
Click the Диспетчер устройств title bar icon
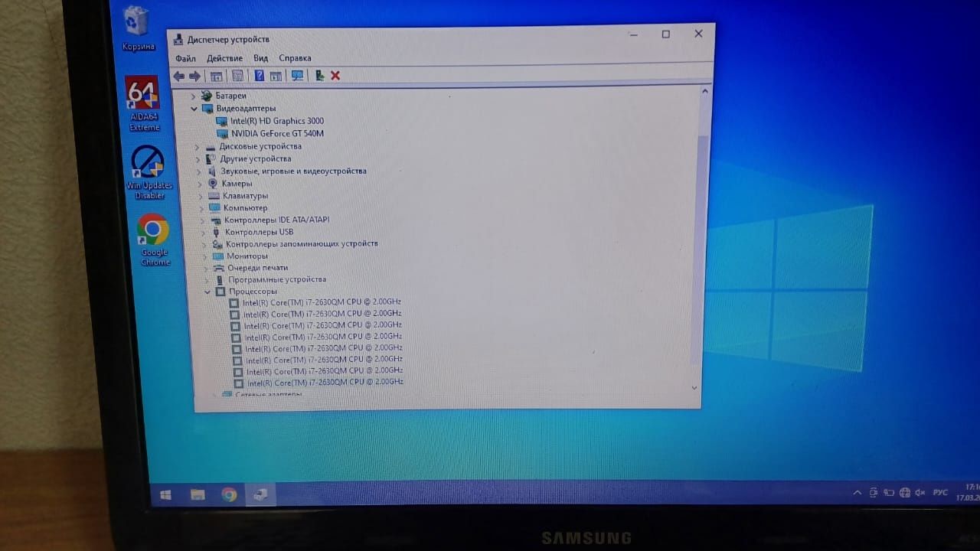coord(178,40)
